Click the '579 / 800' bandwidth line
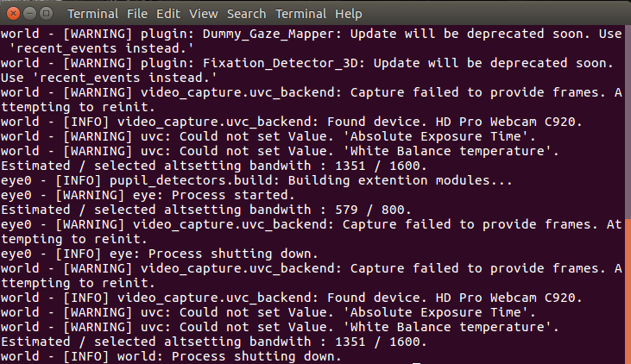This screenshot has width=631, height=364. (205, 210)
